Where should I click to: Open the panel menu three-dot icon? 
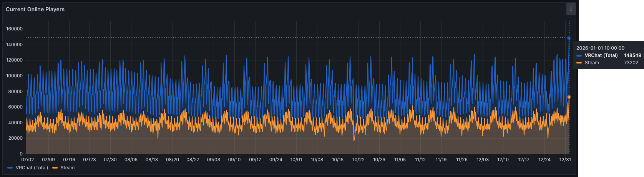(x=571, y=9)
